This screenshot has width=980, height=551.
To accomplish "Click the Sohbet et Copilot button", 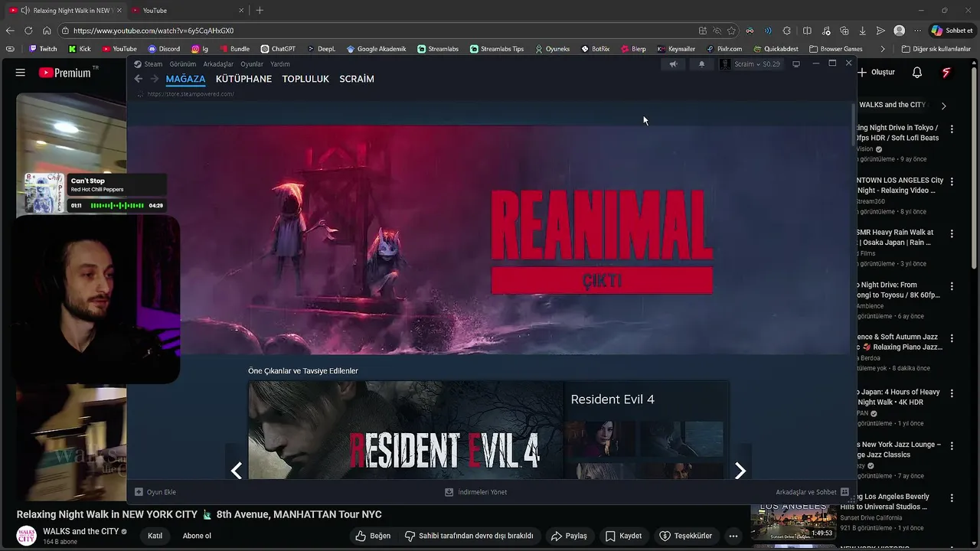I will click(952, 31).
